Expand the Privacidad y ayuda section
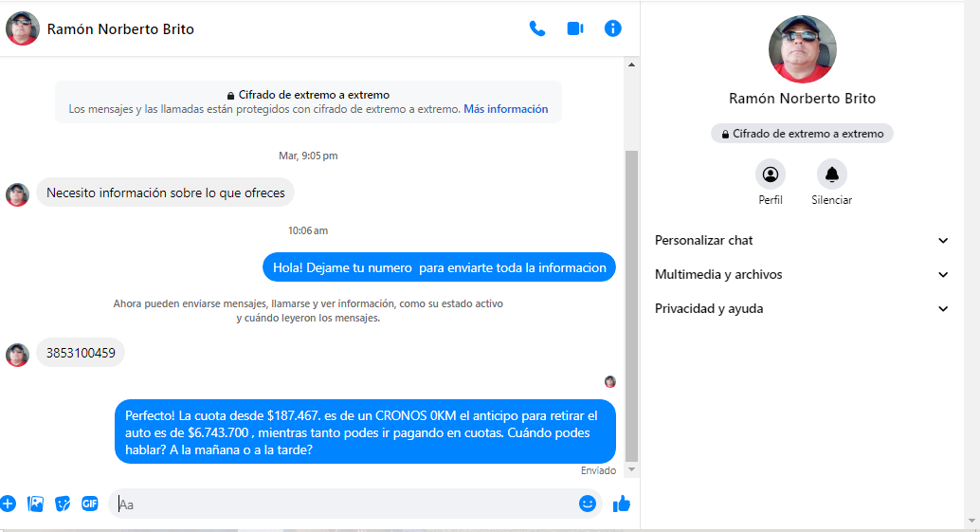This screenshot has height=532, width=980. pyautogui.click(x=801, y=309)
